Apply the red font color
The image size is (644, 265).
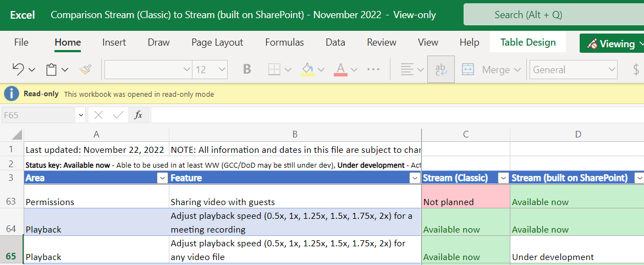coord(340,69)
